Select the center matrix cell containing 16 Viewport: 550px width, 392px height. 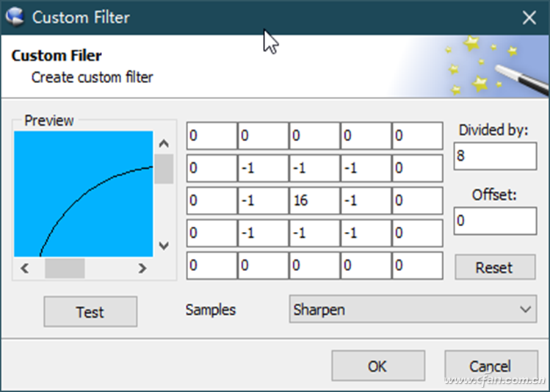[x=314, y=200]
